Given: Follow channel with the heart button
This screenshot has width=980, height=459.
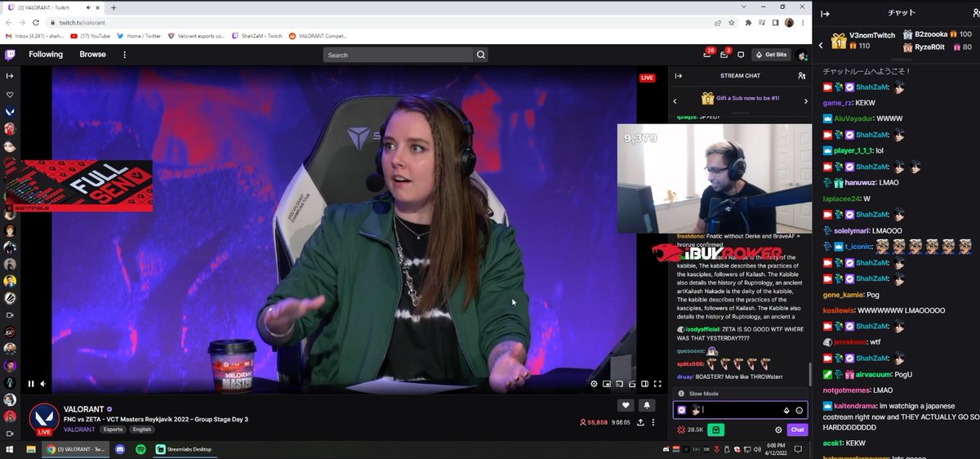Looking at the screenshot, I should (x=626, y=405).
